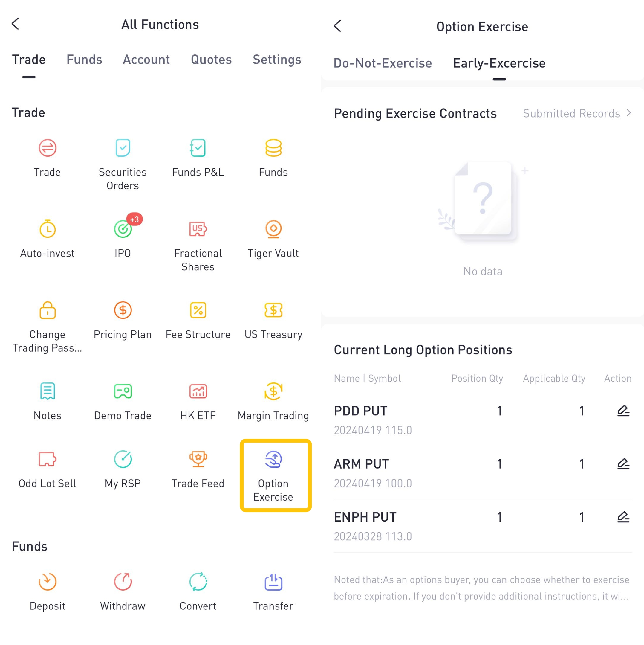Go back from All Functions screen
This screenshot has height=645, width=644.
[15, 24]
